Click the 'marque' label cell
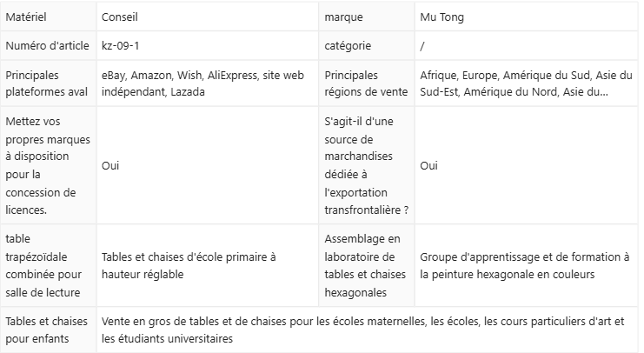Image resolution: width=644 pixels, height=353 pixels. pos(344,17)
